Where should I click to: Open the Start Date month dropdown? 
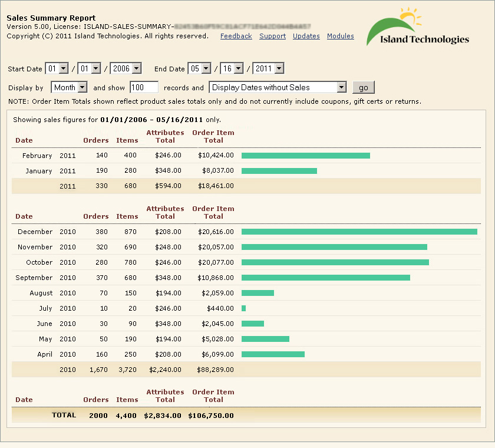pos(57,68)
